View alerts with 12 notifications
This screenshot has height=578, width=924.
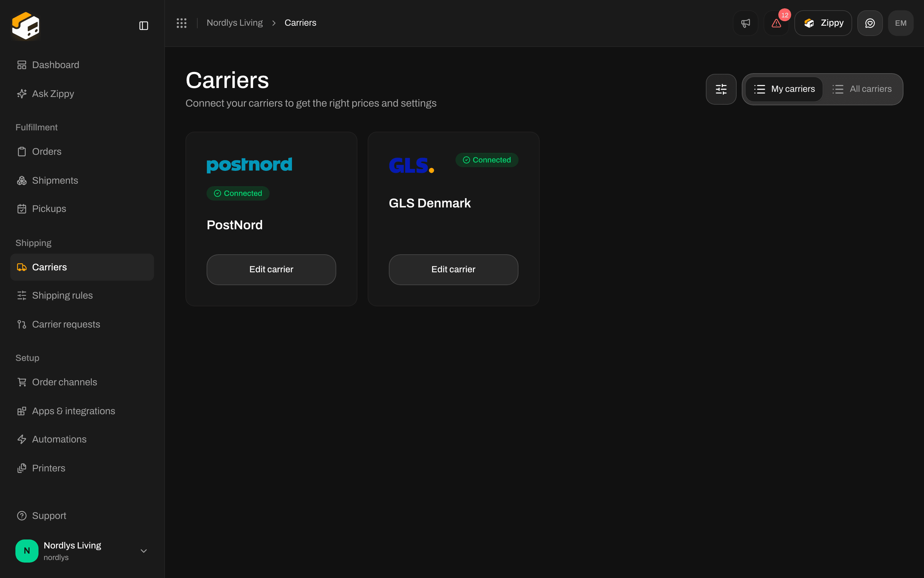tap(776, 23)
